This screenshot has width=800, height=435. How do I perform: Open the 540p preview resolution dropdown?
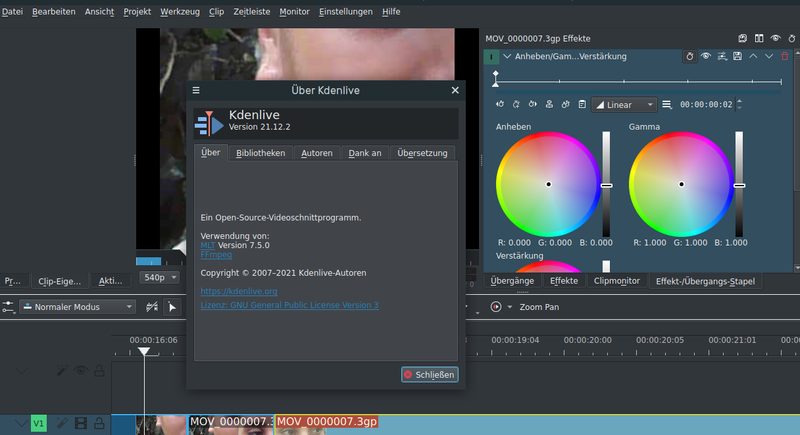coord(160,277)
